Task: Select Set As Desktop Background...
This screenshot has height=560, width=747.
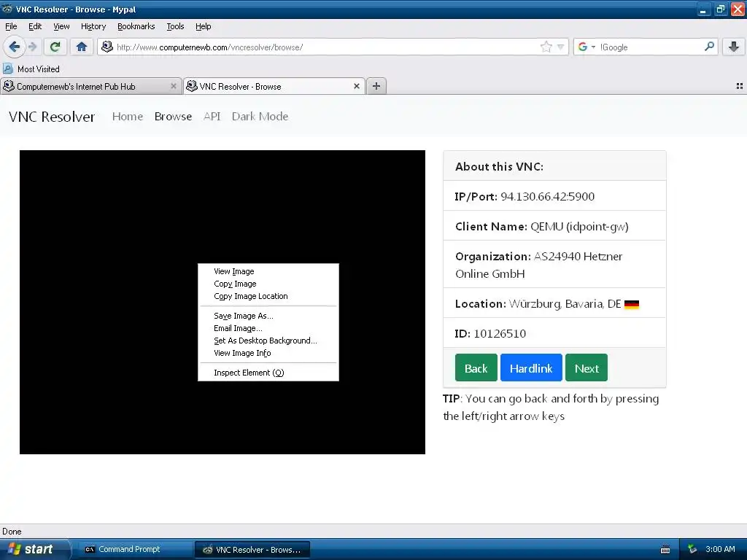Action: click(x=268, y=341)
